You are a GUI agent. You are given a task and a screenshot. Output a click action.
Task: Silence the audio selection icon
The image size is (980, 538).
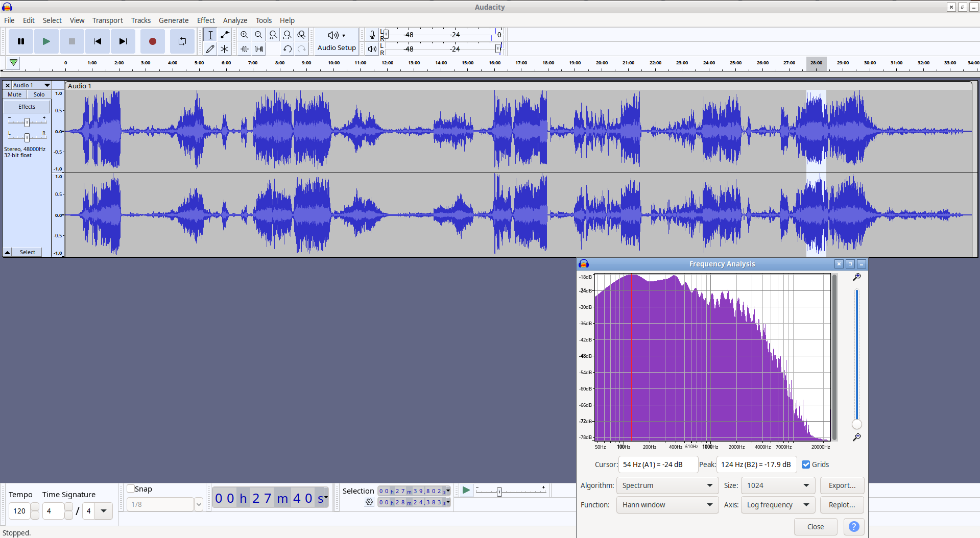tap(259, 49)
